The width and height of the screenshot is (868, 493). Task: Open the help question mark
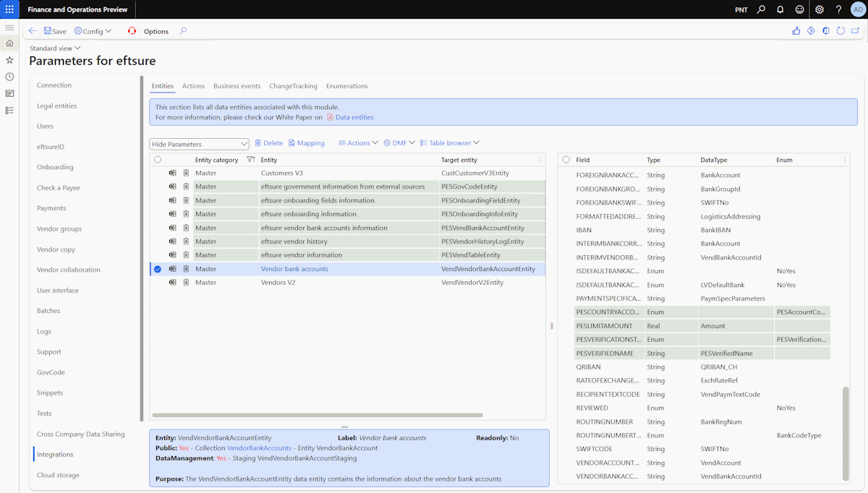pyautogui.click(x=839, y=9)
